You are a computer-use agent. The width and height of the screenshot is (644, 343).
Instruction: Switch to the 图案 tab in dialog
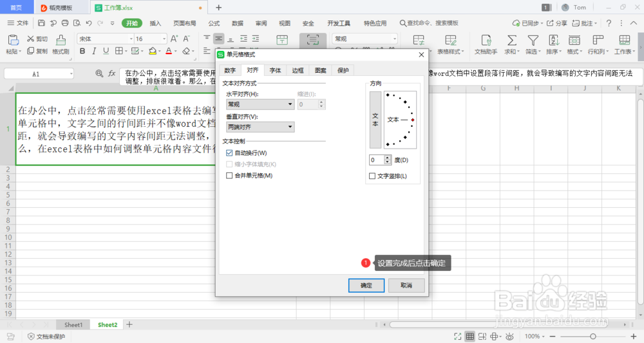(320, 71)
